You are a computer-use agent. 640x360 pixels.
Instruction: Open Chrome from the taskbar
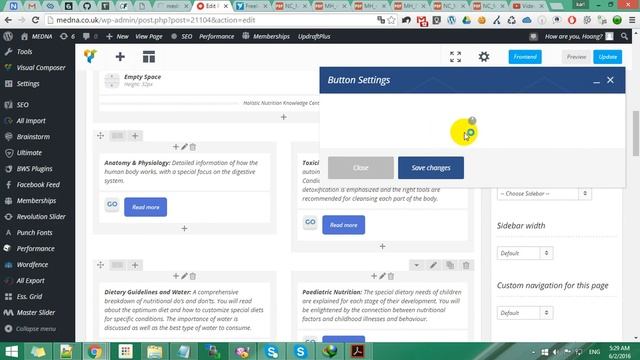pos(95,351)
